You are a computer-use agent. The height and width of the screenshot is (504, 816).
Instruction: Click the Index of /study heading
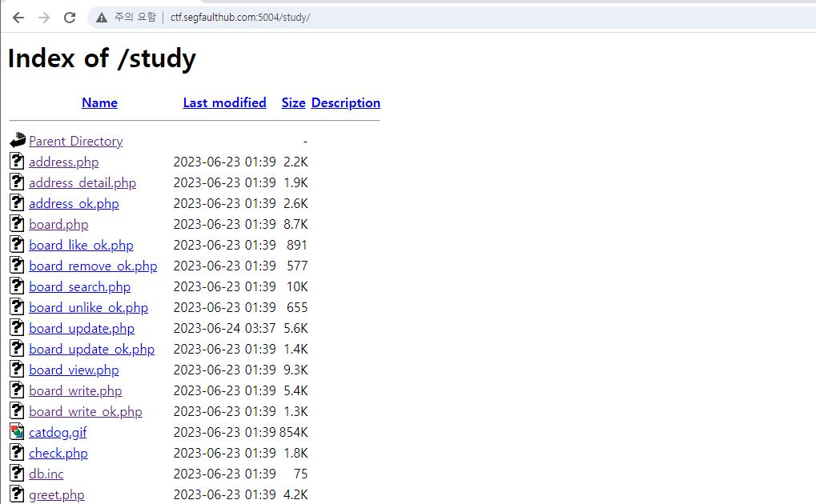102,58
